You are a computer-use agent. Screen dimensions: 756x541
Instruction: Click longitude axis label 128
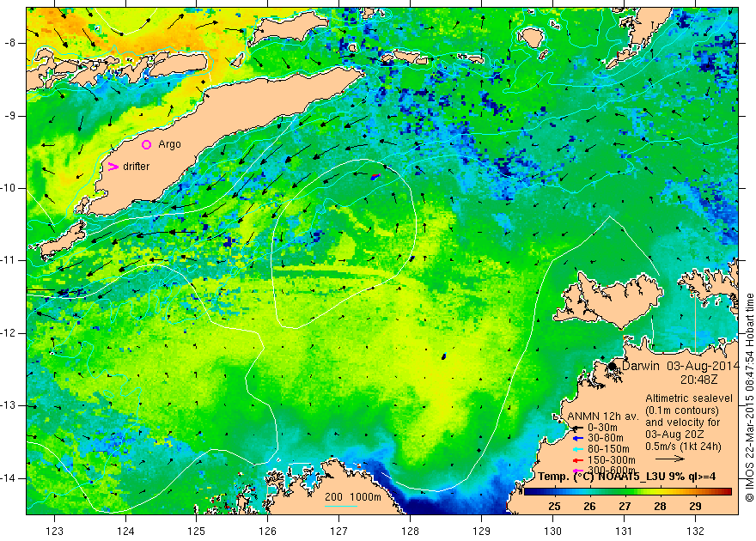[411, 532]
